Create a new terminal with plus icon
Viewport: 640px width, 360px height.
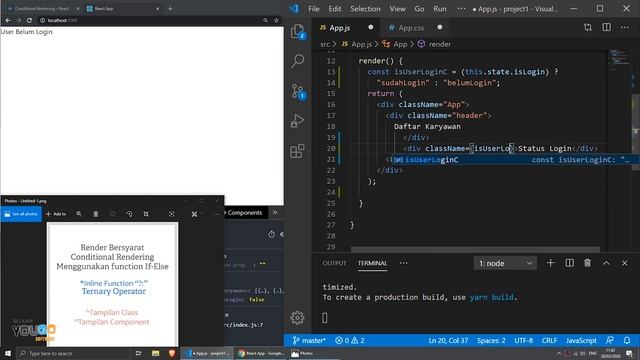pyautogui.click(x=550, y=263)
